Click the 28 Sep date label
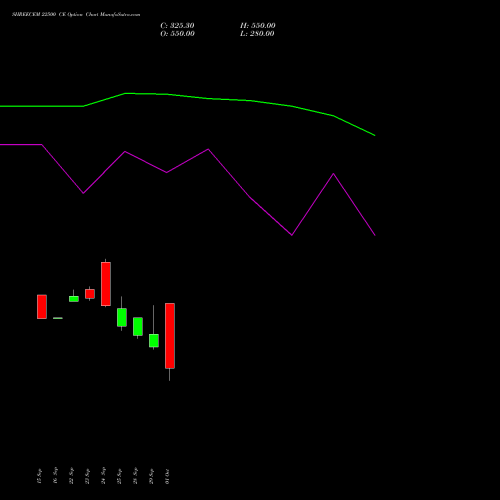 135,476
